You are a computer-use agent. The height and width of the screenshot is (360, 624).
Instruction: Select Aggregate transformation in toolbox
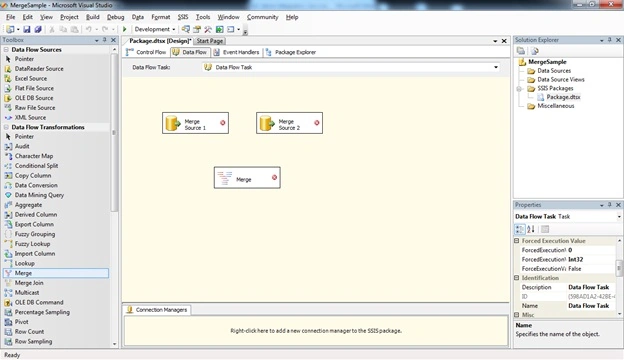coord(28,205)
